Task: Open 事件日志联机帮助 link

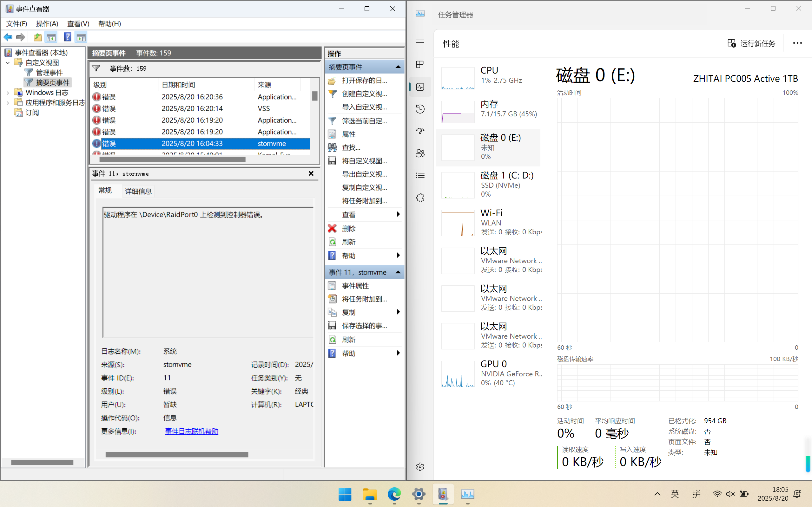Action: pos(192,431)
